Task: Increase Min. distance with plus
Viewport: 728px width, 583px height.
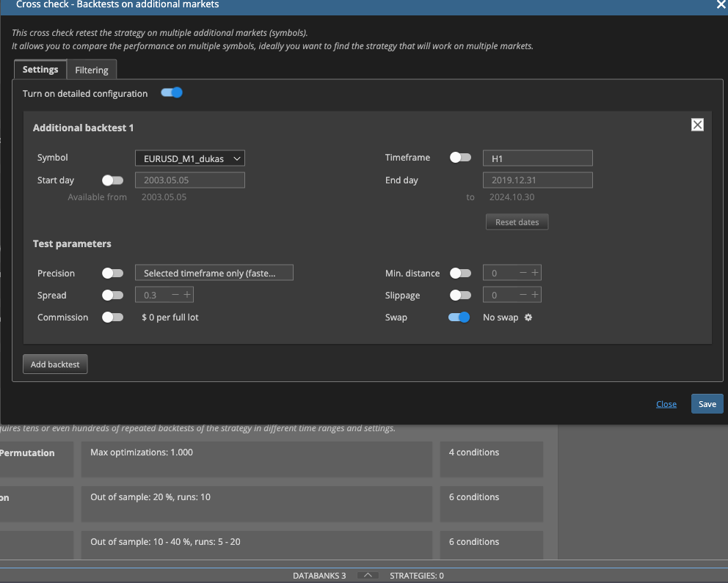Action: coord(535,273)
